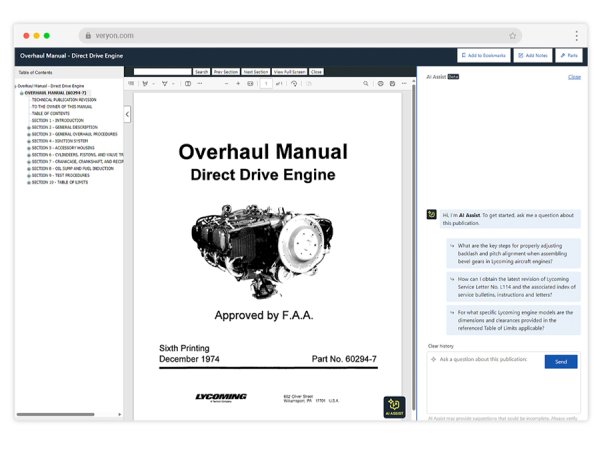
Task: Expand Section 10 - Table of Limits
Action: coord(28,183)
